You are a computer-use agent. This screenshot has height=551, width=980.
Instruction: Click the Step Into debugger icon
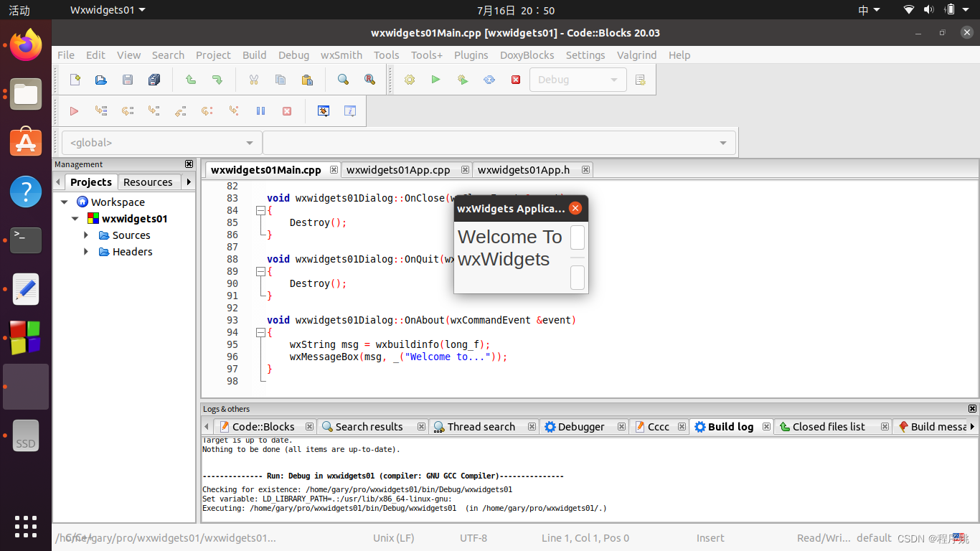click(x=153, y=110)
